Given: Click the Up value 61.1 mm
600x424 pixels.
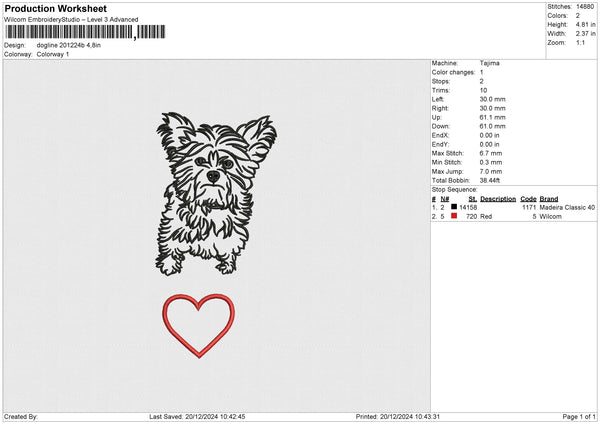Looking at the screenshot, I should coord(492,117).
